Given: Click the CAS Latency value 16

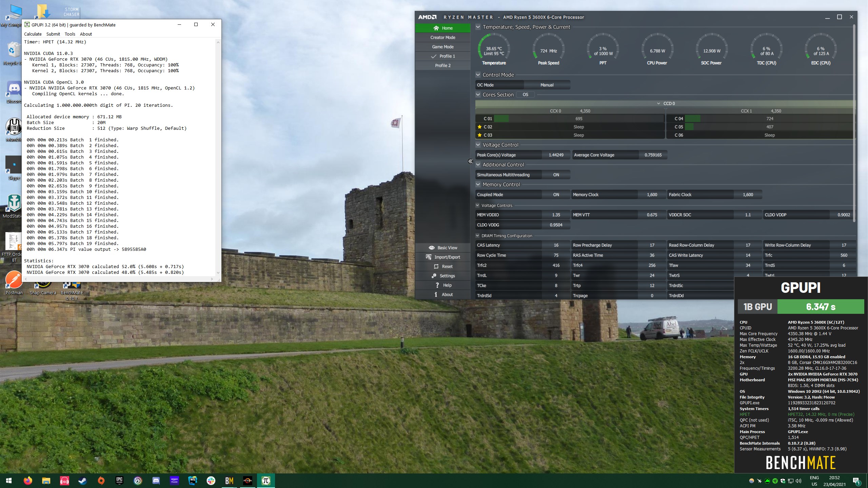Looking at the screenshot, I should coord(556,245).
